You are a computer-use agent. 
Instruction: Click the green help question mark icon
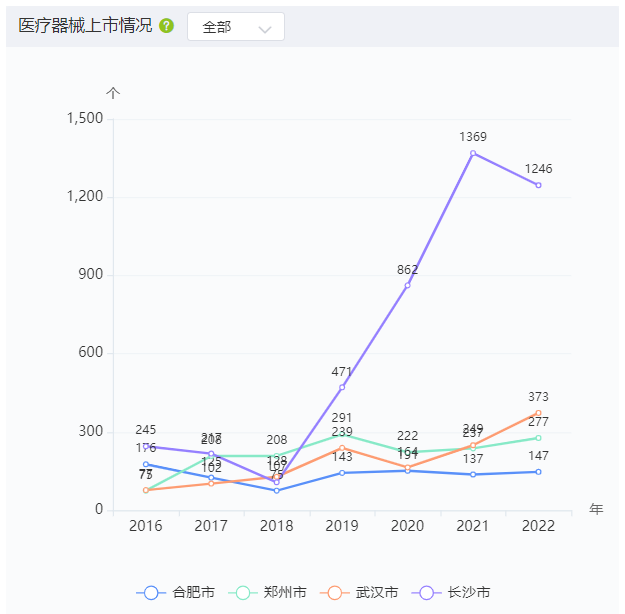click(x=166, y=26)
